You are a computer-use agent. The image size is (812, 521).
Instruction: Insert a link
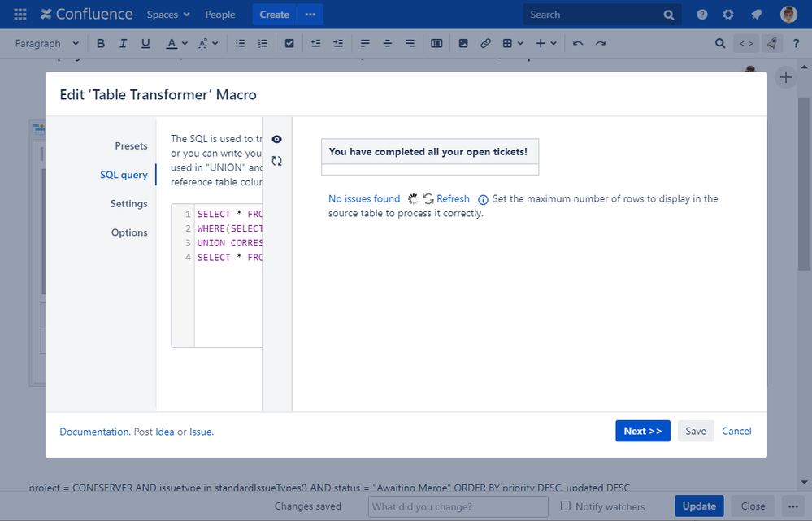tap(485, 44)
